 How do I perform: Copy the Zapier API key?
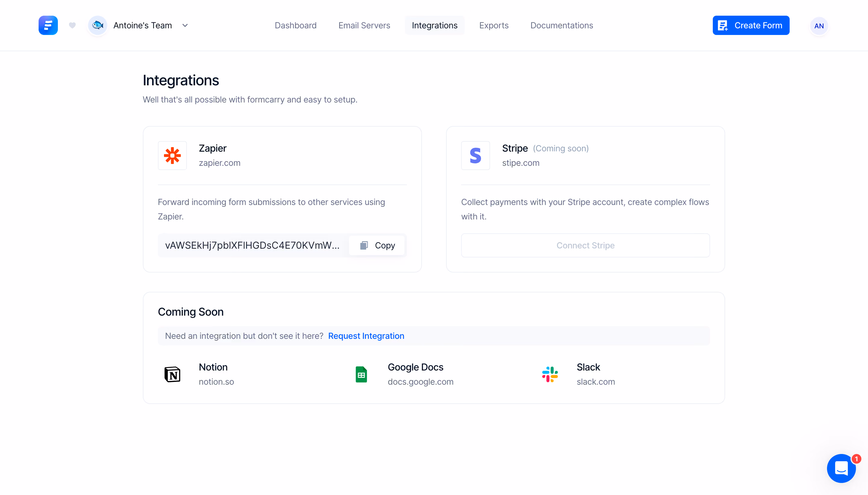[376, 245]
